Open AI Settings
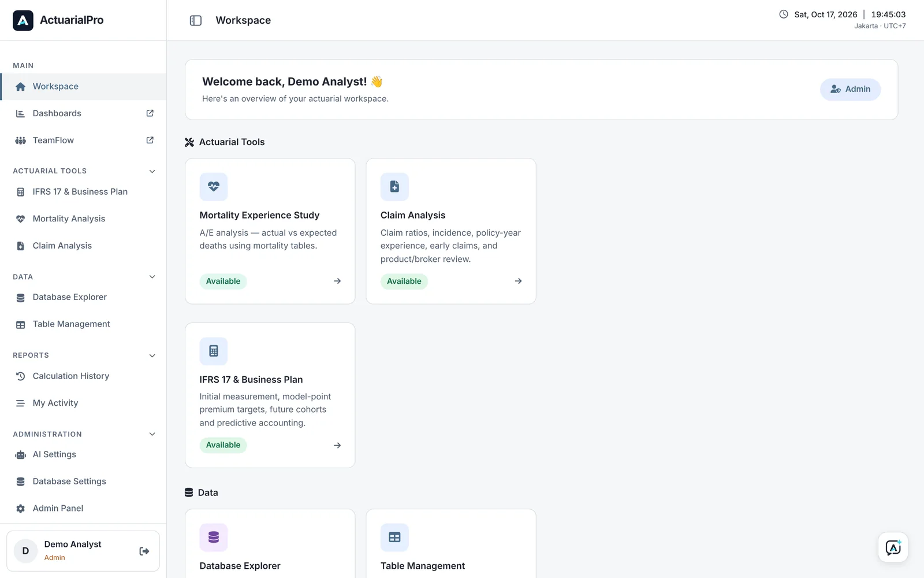This screenshot has height=578, width=924. point(83,454)
